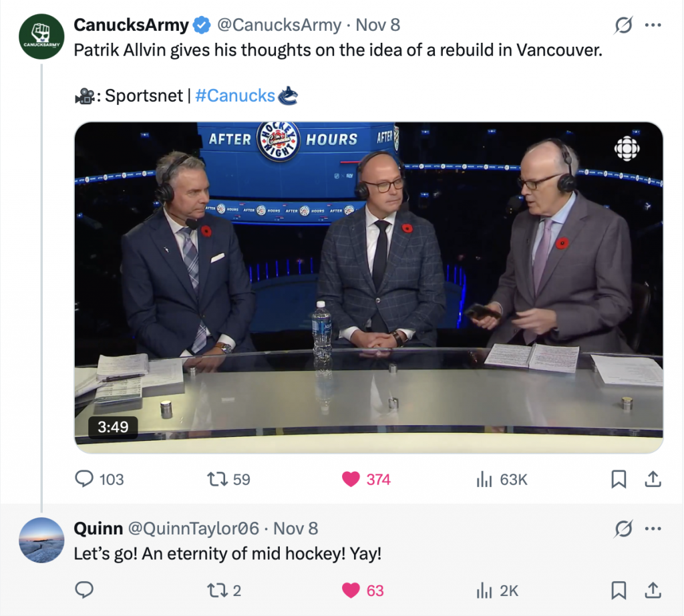Viewport: 684px width, 616px height.
Task: Repost the CanucksArmy video post
Action: [216, 479]
